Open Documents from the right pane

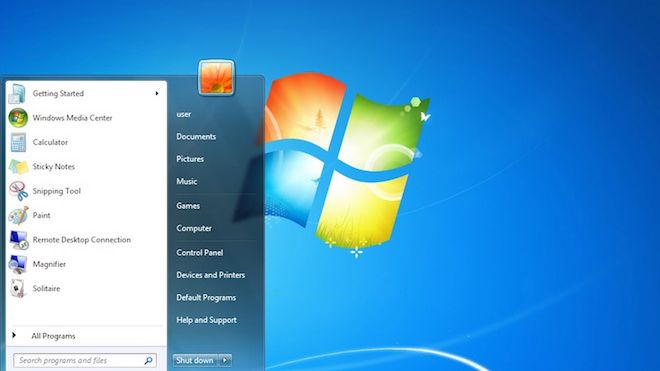(196, 136)
